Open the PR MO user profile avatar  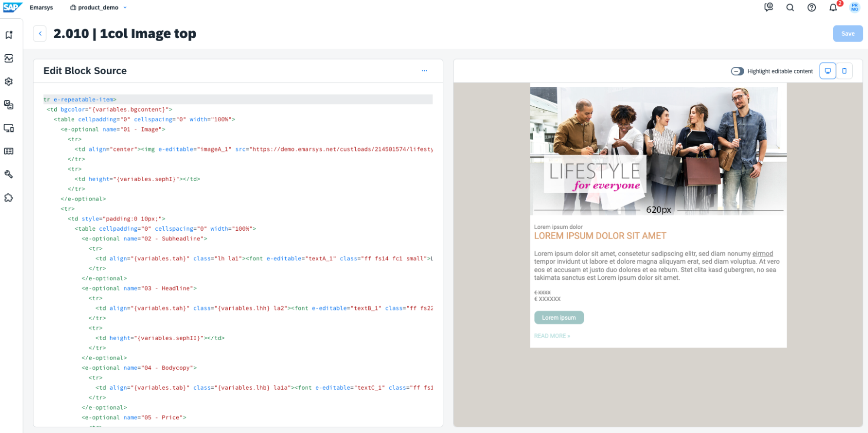(x=854, y=7)
